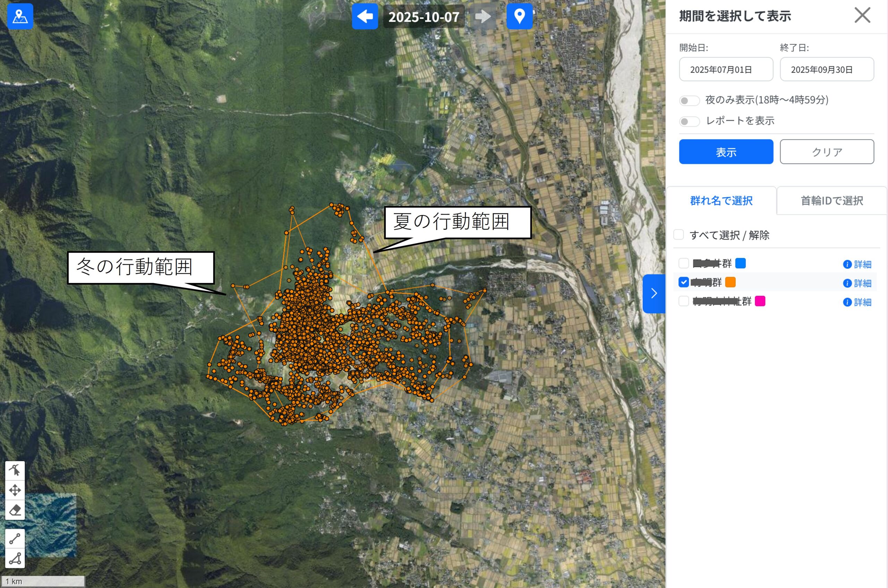Screen dimensions: 888x588
Task: Enable night-only display toggle (18時〜4時59分)
Action: coord(689,101)
